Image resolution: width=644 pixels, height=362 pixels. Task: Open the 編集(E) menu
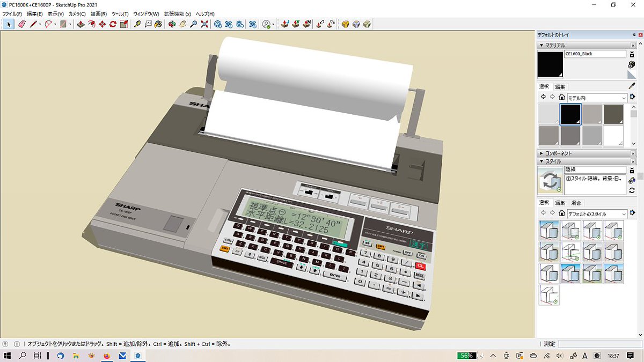coord(35,13)
